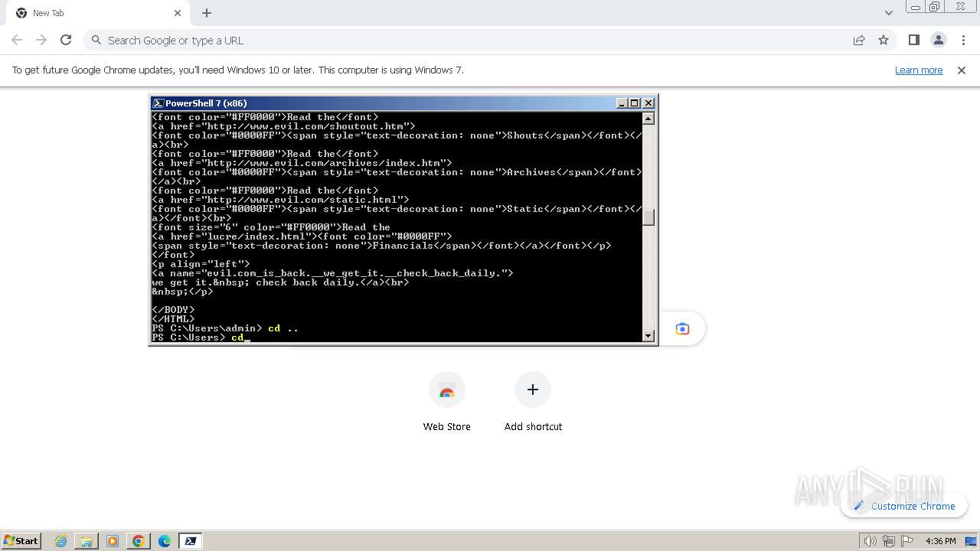Click the share page icon in the address bar
Image resolution: width=980 pixels, height=551 pixels.
(859, 40)
